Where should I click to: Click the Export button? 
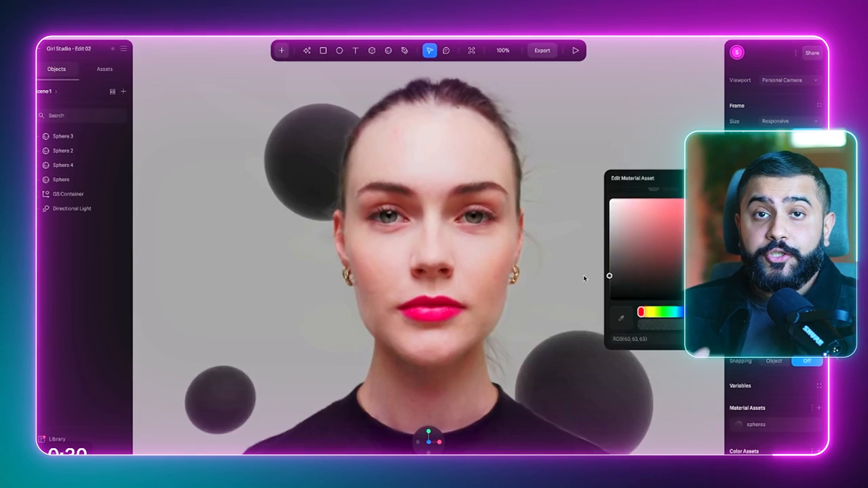click(x=542, y=50)
